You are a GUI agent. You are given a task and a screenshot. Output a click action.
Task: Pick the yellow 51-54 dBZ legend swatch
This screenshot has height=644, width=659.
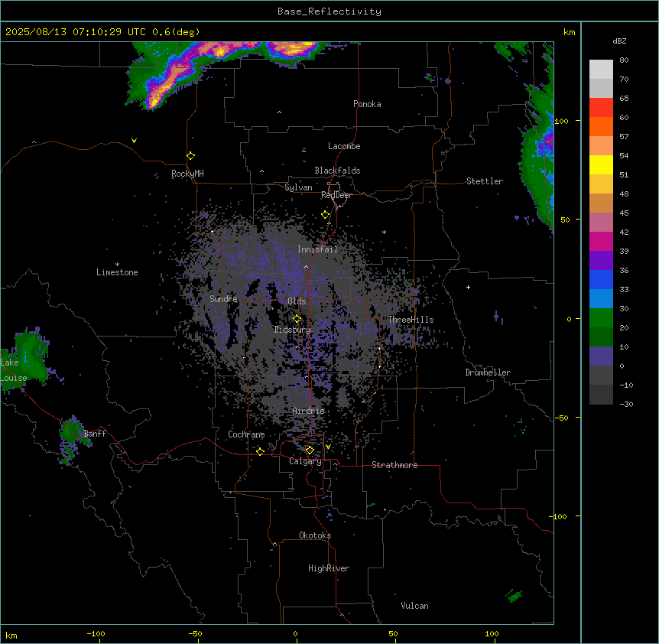pos(601,164)
